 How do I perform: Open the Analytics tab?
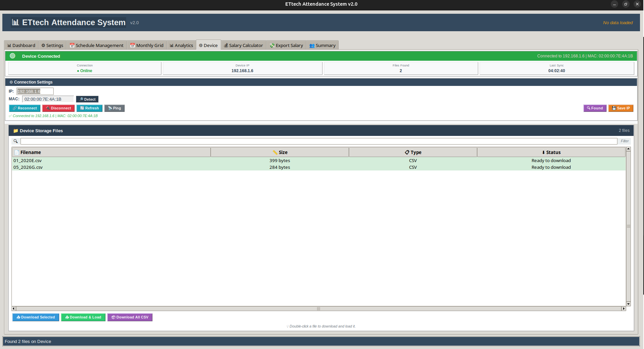point(182,45)
